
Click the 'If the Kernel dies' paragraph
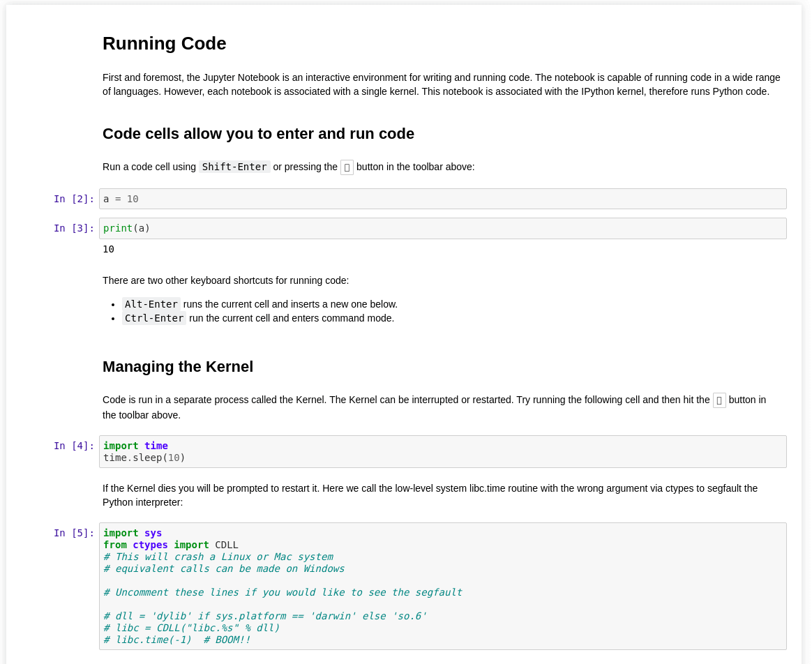430,495
